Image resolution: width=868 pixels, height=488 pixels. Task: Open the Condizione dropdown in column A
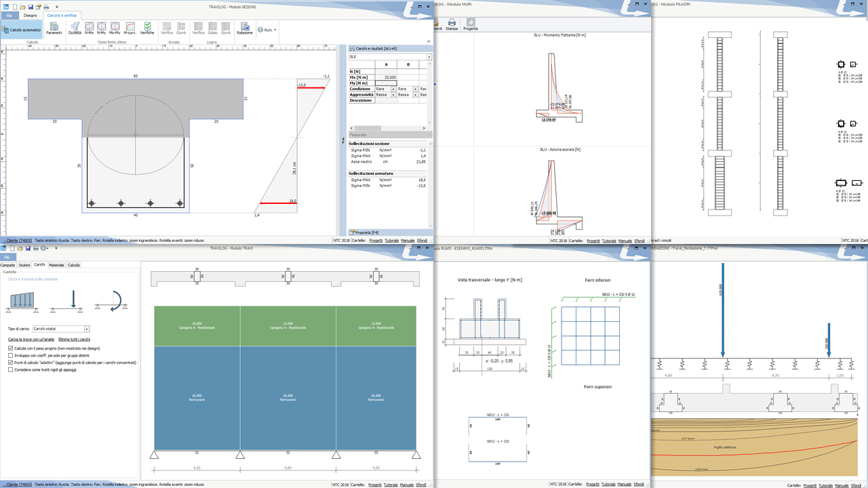pyautogui.click(x=393, y=89)
